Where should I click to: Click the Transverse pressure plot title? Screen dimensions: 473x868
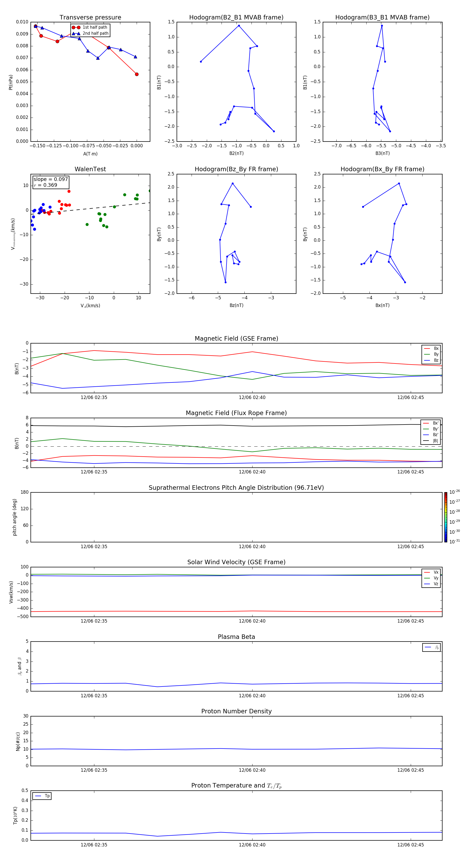[90, 18]
